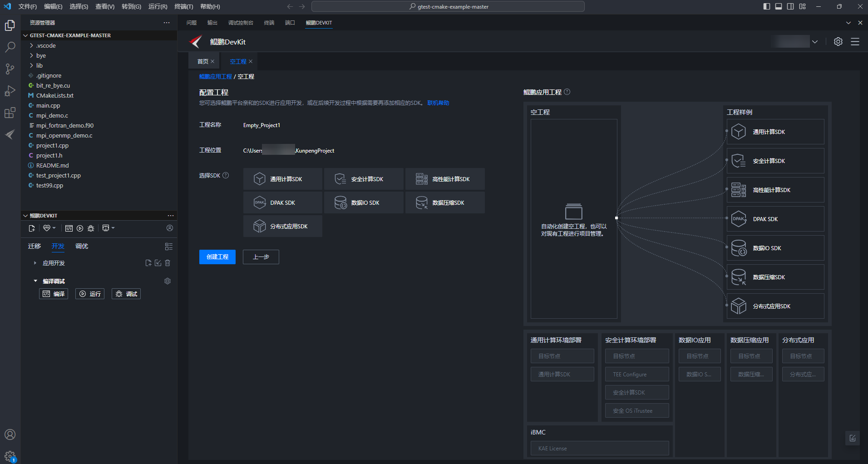Image resolution: width=868 pixels, height=464 pixels.
Task: Open the Accounts icon in activity bar
Action: [x=10, y=434]
